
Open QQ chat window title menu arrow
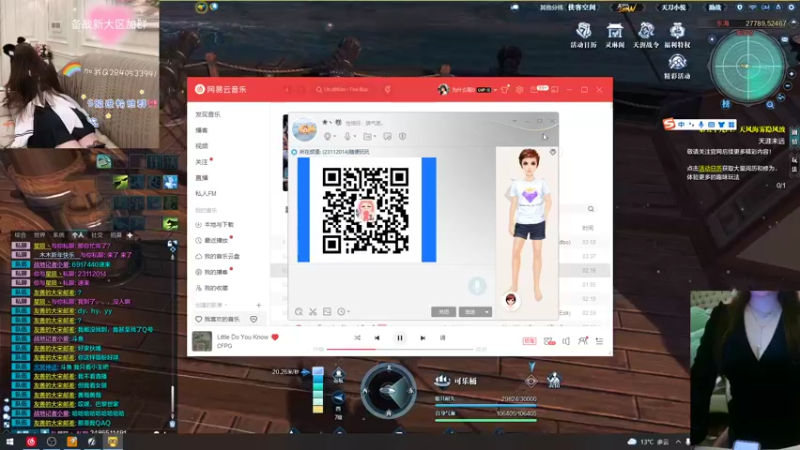(514, 121)
